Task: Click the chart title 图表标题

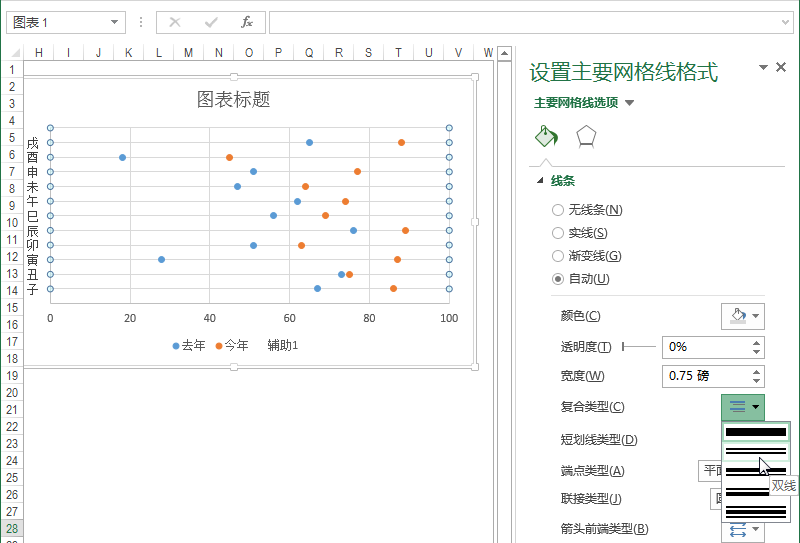Action: pyautogui.click(x=234, y=100)
